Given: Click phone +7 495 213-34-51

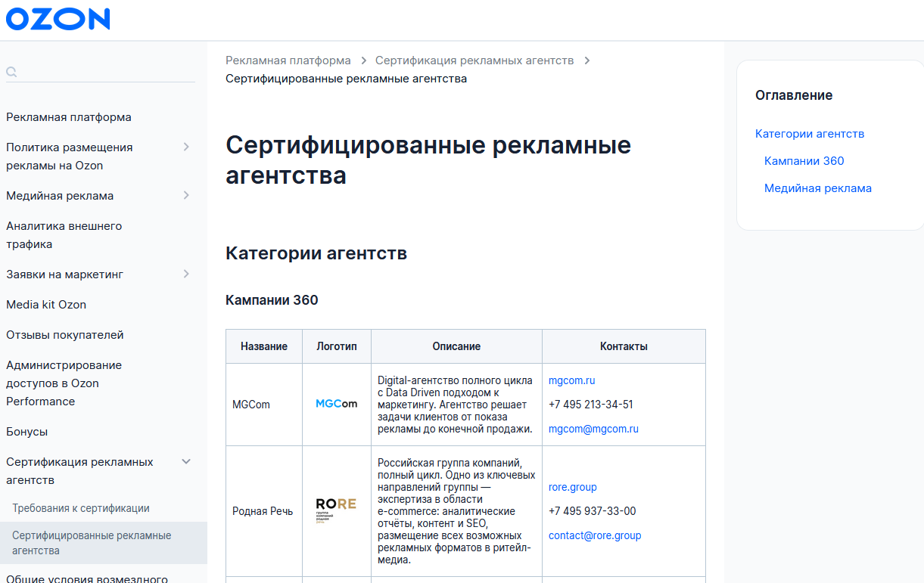Looking at the screenshot, I should (x=591, y=405).
